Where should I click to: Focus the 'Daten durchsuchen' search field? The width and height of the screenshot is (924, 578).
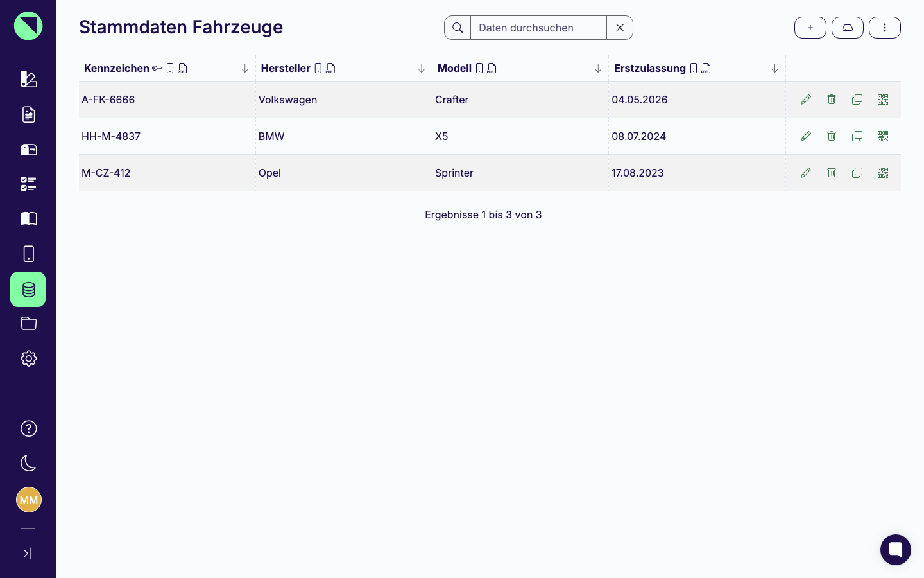(538, 28)
